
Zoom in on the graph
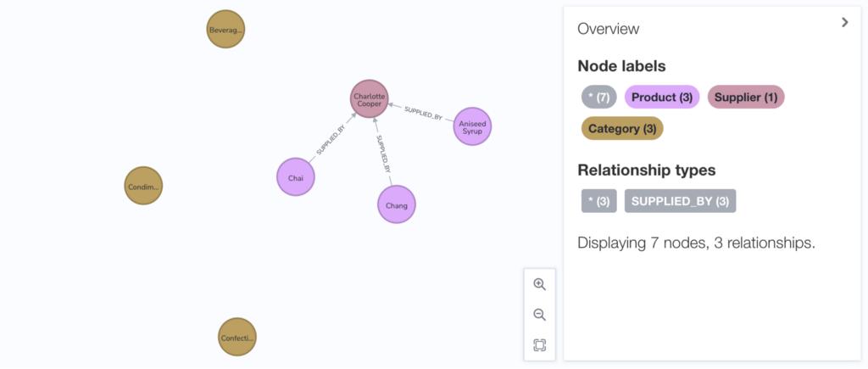tap(539, 284)
